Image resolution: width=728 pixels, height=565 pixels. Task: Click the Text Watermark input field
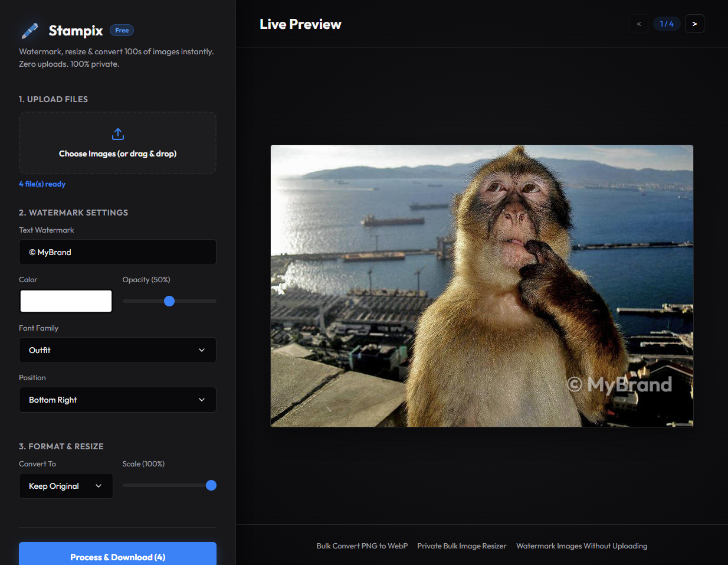pos(117,252)
